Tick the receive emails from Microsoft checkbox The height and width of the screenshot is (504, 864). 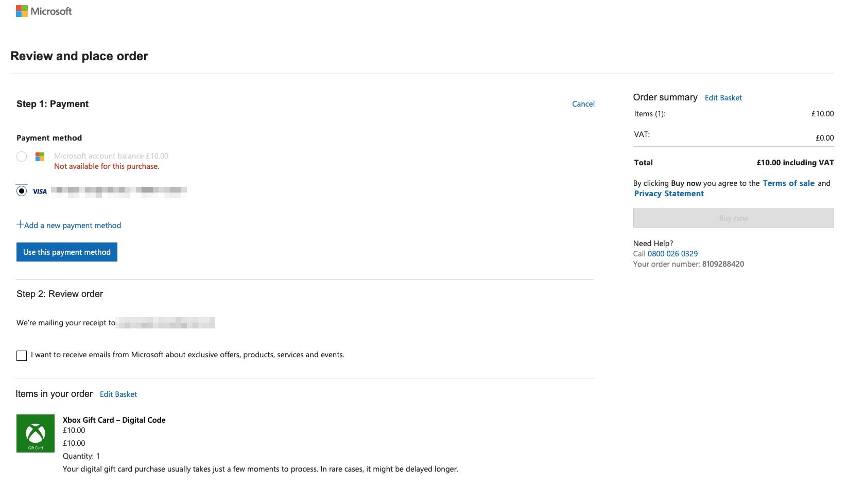tap(22, 356)
